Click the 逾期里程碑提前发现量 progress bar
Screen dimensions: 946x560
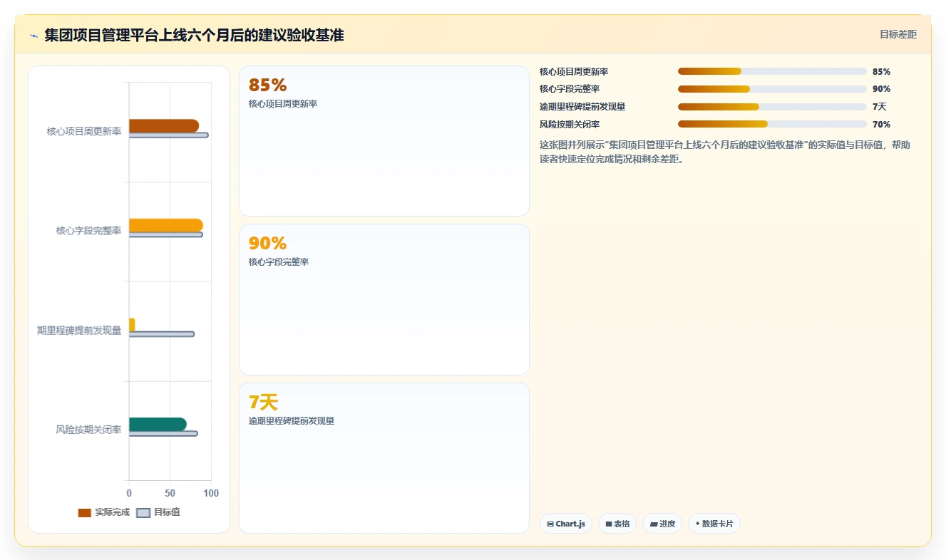pyautogui.click(x=772, y=107)
